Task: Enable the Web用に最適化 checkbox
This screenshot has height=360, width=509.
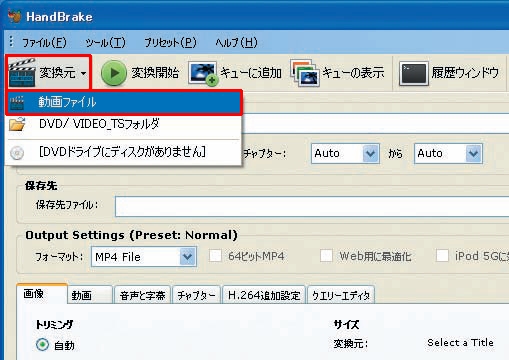Action: 326,256
